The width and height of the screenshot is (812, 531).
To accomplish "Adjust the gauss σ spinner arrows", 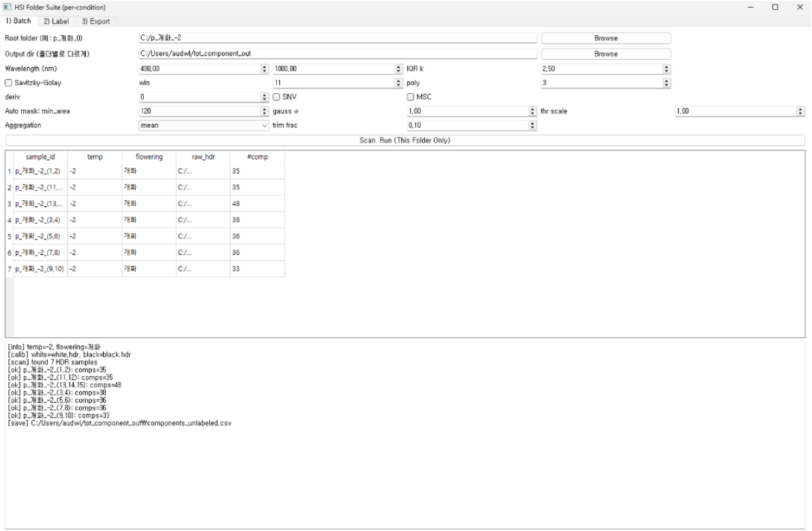I will (x=532, y=111).
